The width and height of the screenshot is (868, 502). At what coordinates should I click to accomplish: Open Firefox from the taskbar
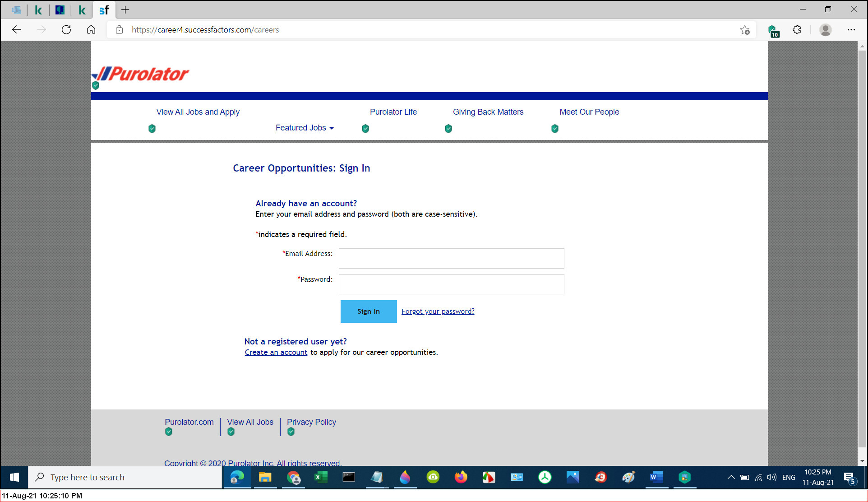pyautogui.click(x=461, y=477)
